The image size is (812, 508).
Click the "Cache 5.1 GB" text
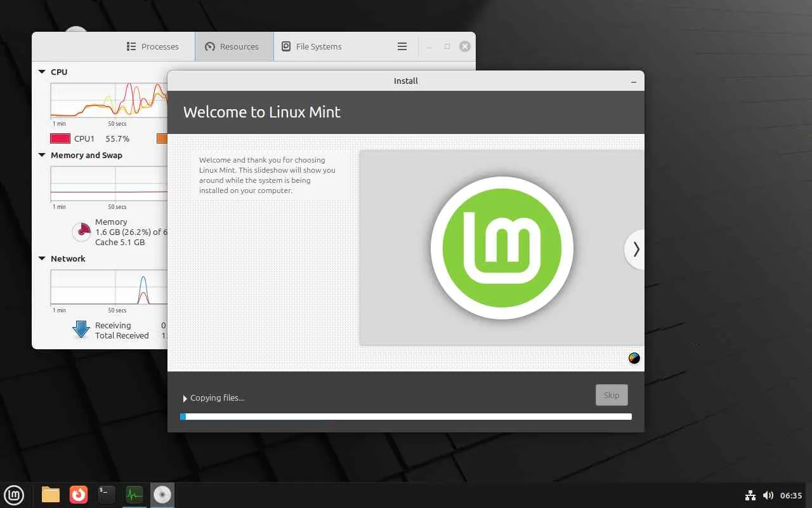(x=120, y=243)
